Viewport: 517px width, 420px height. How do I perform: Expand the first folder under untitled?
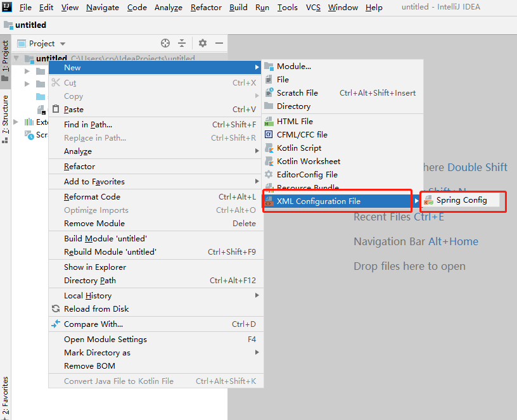tap(27, 71)
